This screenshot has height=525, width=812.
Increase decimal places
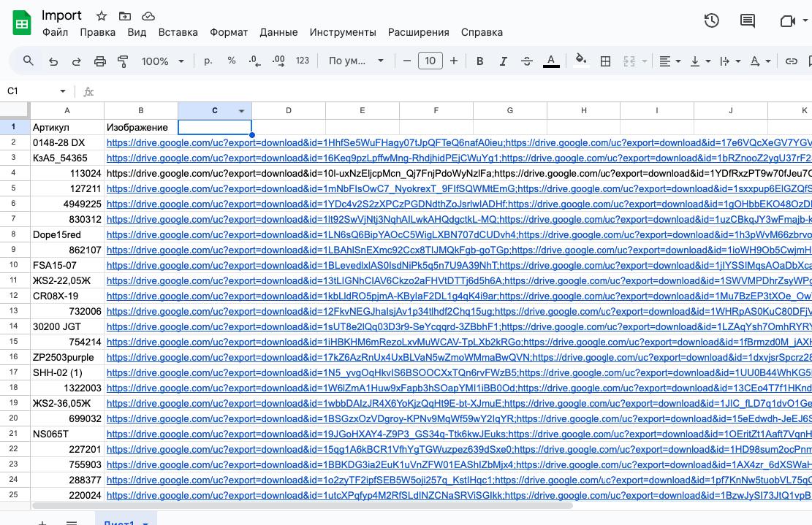278,61
